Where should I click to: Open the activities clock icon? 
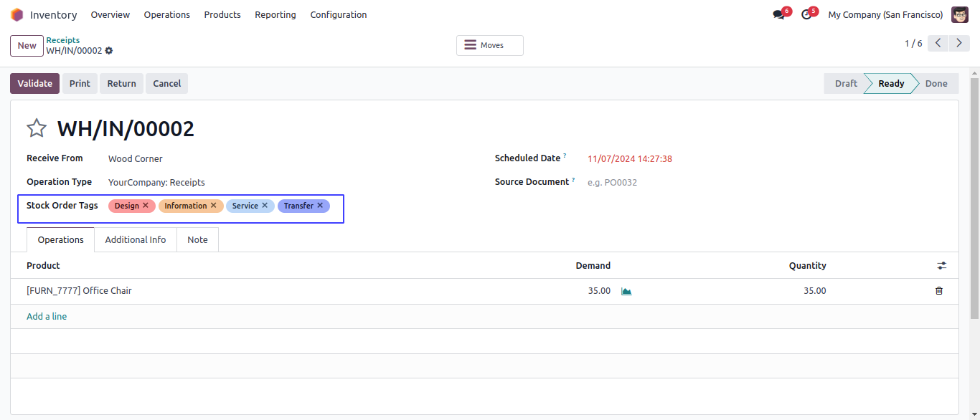coord(806,14)
